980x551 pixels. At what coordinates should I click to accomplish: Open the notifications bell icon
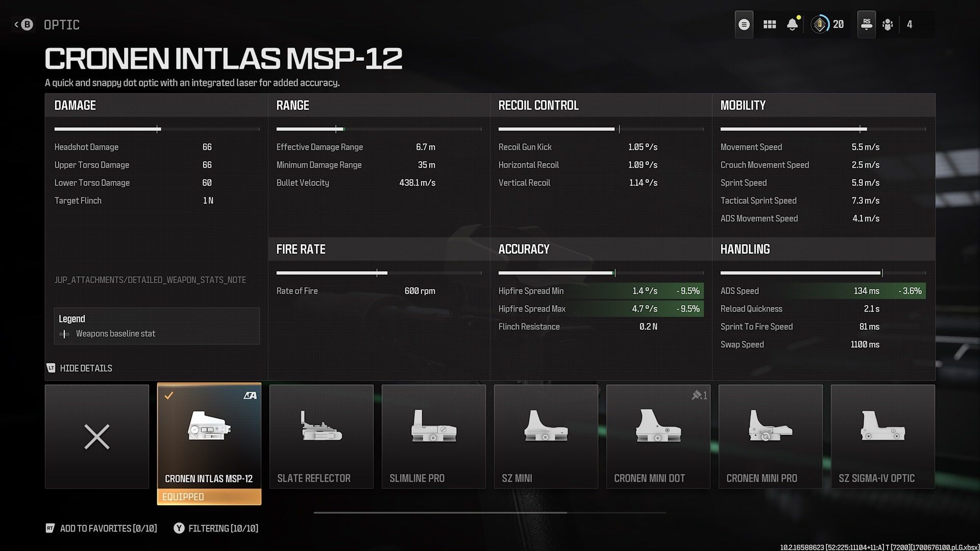coord(792,24)
